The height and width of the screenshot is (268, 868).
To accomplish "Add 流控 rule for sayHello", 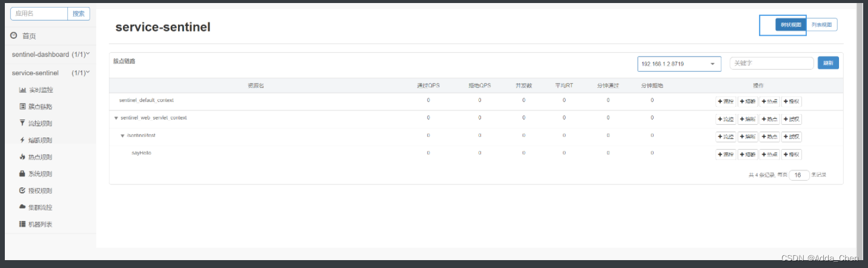I will pyautogui.click(x=726, y=155).
